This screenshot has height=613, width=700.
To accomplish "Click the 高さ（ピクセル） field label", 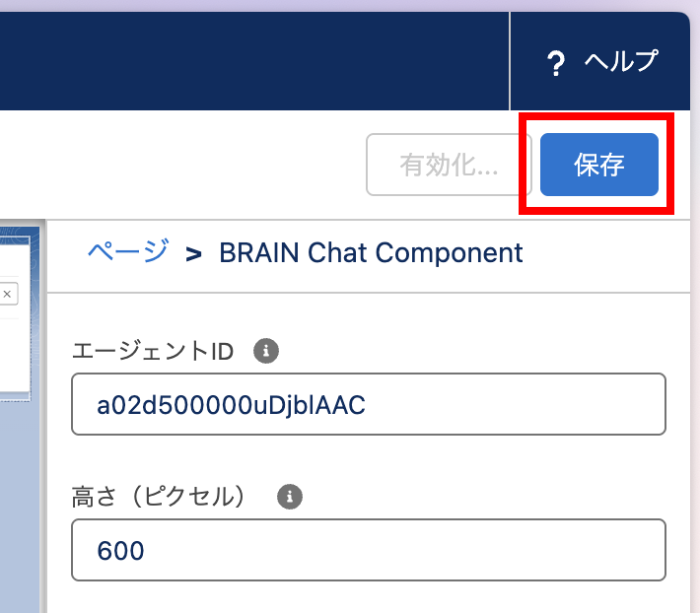I will pos(164,497).
